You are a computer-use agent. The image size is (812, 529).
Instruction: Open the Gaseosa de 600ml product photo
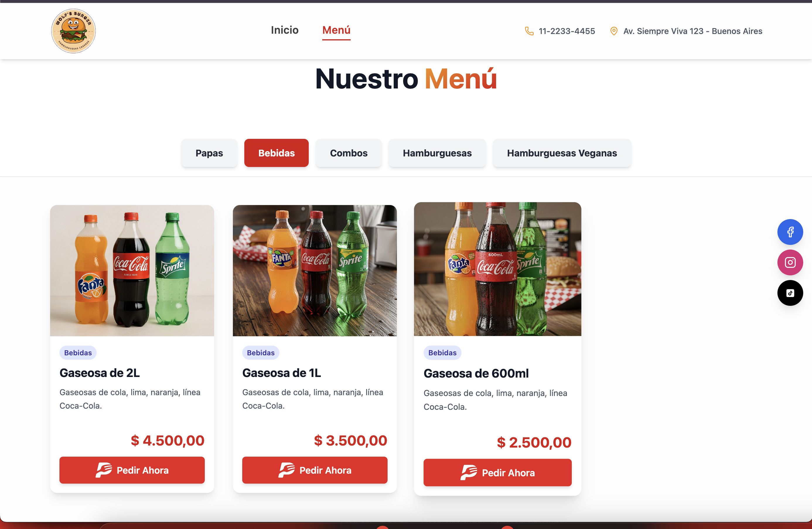tap(497, 269)
